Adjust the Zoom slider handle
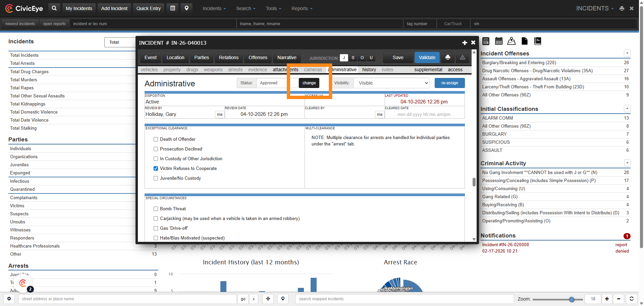 pos(572,299)
